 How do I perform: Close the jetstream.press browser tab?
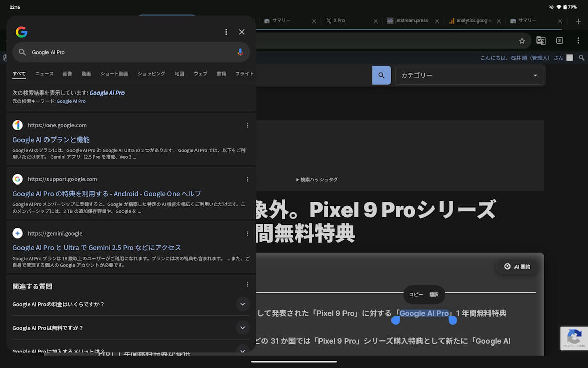[437, 21]
